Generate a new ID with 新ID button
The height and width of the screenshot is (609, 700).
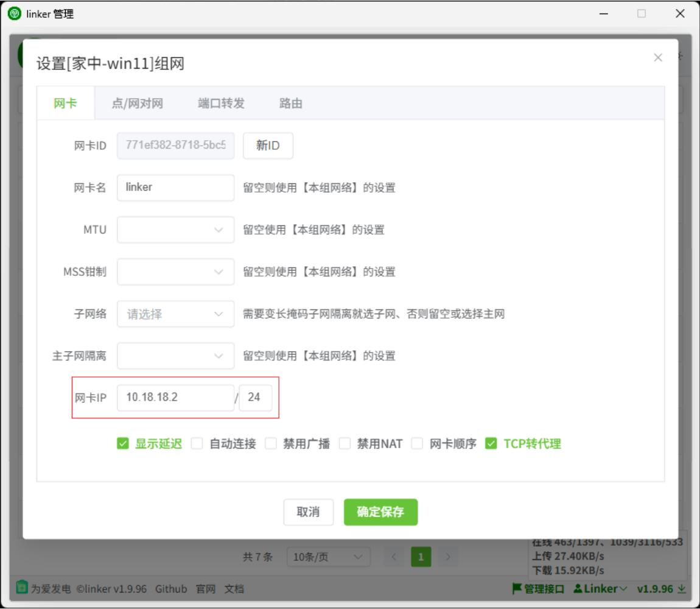268,146
